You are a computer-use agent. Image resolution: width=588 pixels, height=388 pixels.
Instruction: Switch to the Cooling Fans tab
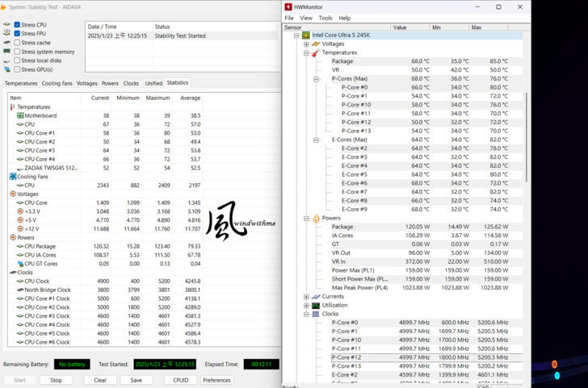pos(57,83)
